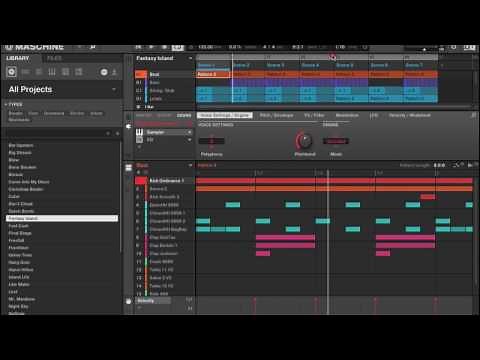
Task: Open the FX / Filter page
Action: coord(314,115)
